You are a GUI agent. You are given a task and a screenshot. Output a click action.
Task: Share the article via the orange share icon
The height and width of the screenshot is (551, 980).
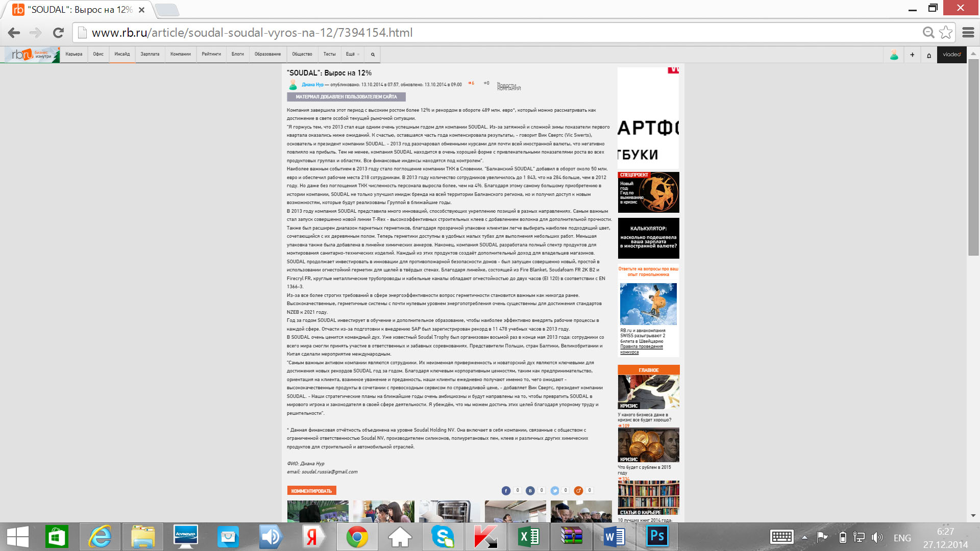578,491
